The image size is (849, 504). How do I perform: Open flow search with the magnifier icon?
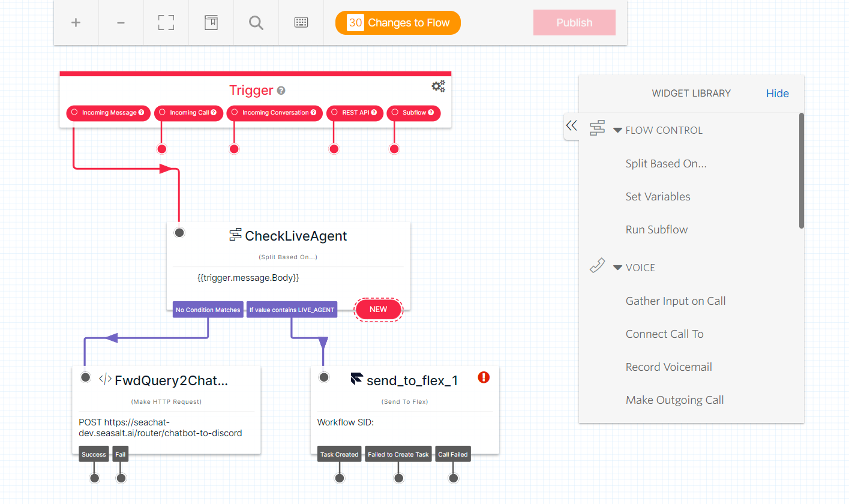tap(256, 22)
